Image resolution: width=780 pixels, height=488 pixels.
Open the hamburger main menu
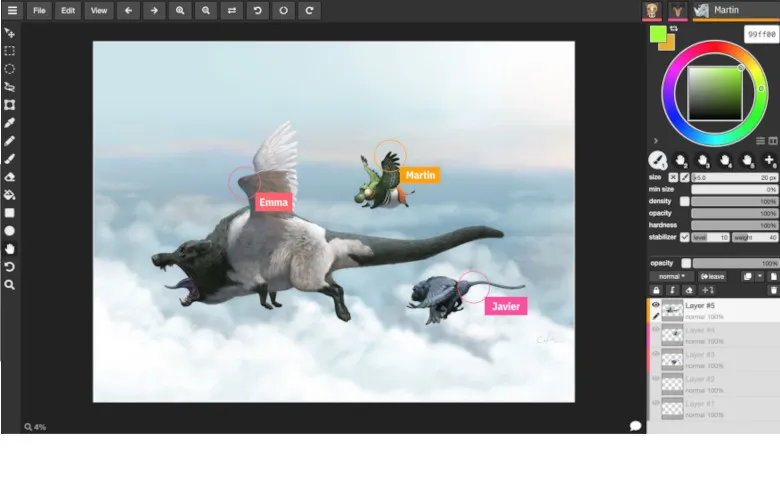pyautogui.click(x=12, y=11)
